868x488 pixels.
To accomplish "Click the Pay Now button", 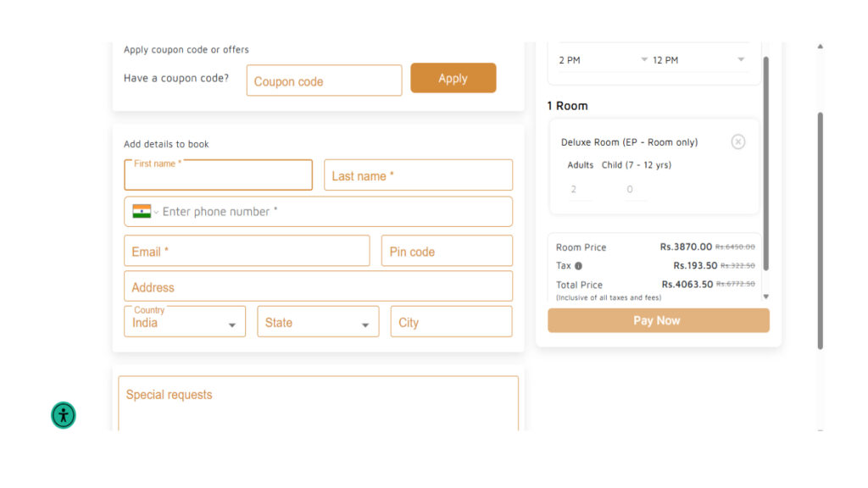I will pos(658,320).
